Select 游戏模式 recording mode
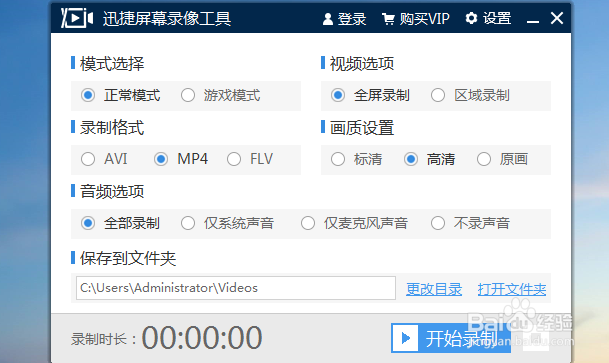This screenshot has width=609, height=363. click(x=221, y=95)
